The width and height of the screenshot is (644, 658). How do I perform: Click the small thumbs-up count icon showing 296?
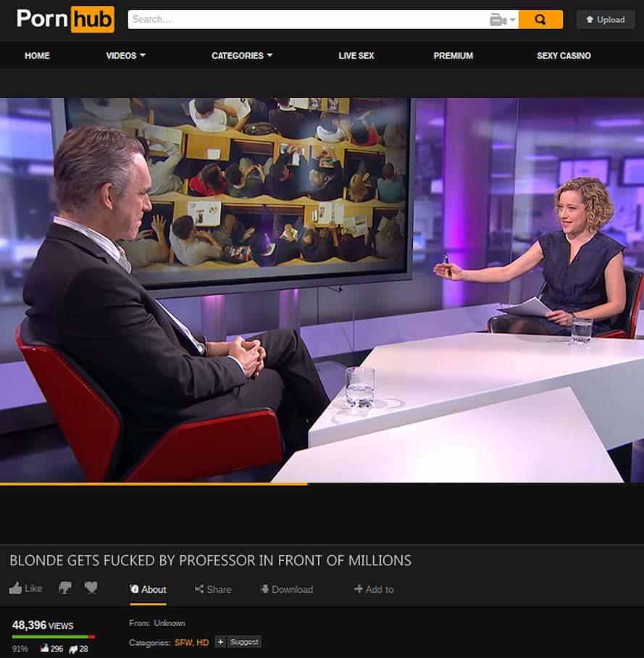44,649
